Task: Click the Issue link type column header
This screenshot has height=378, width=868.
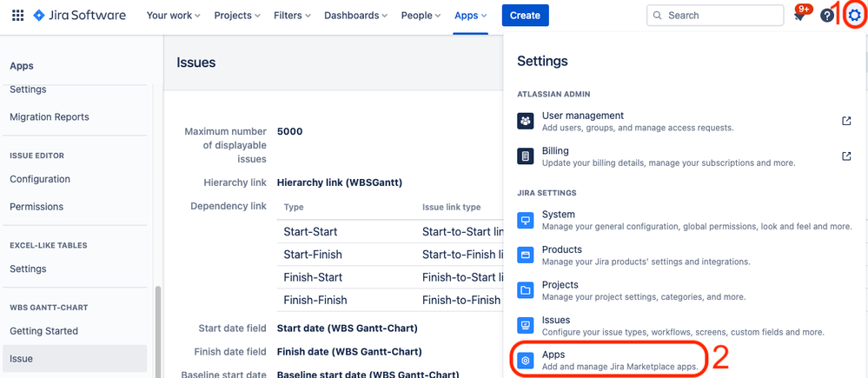Action: coord(451,207)
